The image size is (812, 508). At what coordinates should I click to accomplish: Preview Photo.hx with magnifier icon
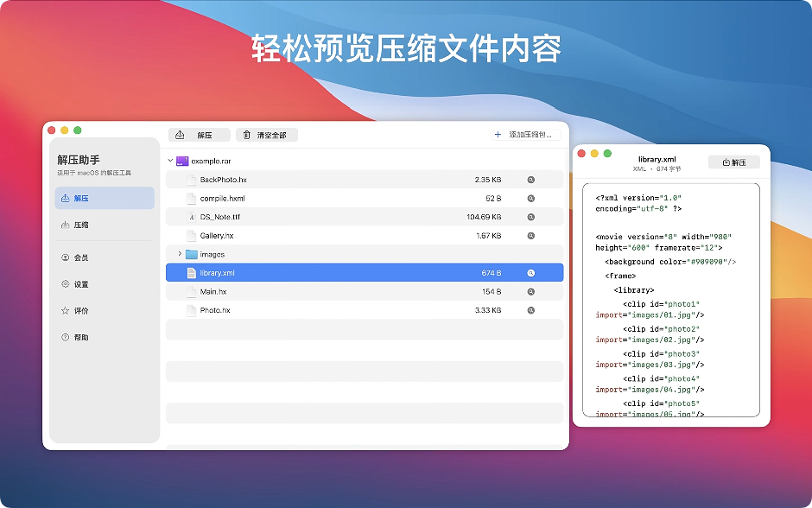pyautogui.click(x=530, y=310)
